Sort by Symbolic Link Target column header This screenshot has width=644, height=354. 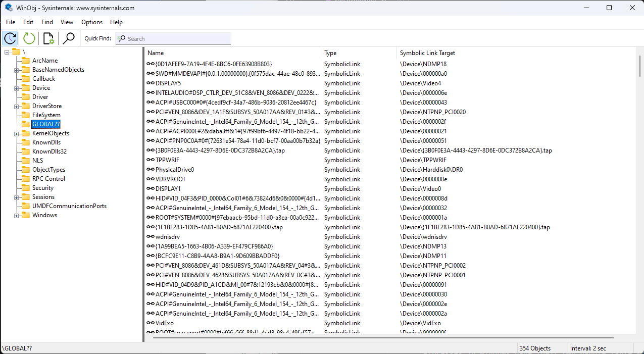(516, 53)
